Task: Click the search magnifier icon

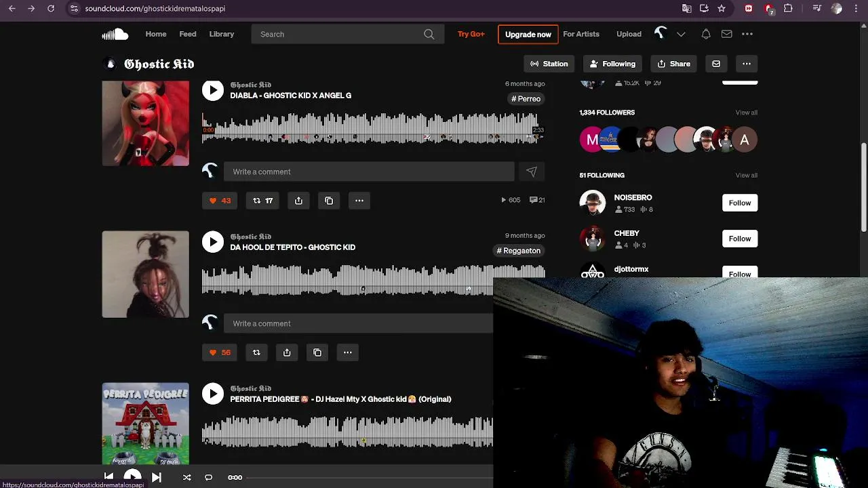Action: click(429, 34)
